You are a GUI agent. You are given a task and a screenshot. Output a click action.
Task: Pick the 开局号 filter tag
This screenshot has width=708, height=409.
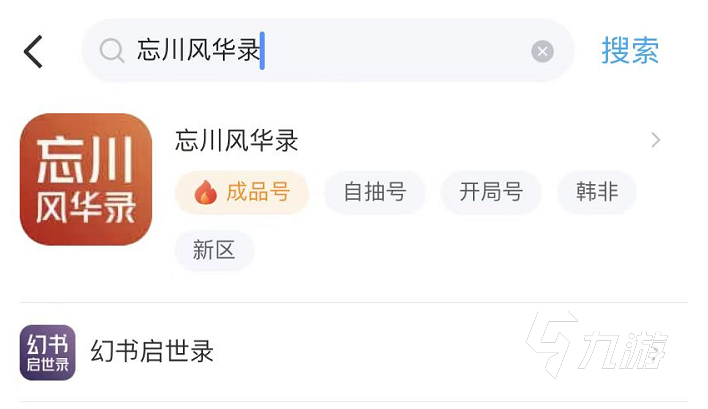tap(491, 192)
